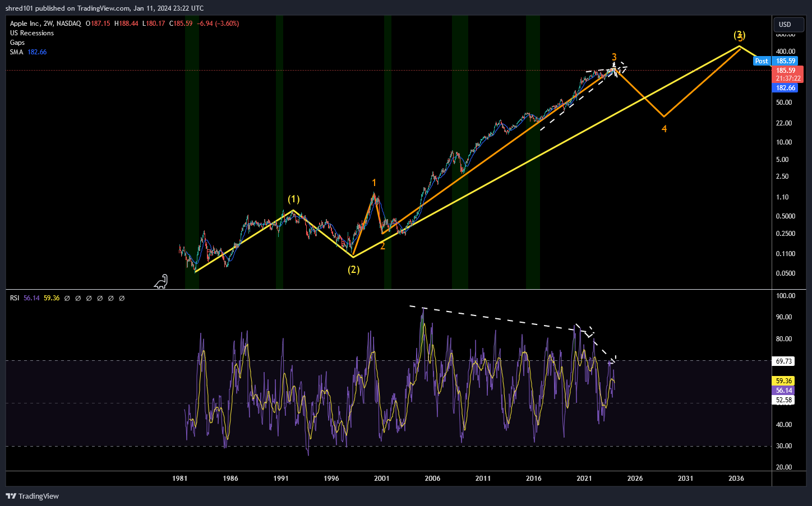Screen dimensions: 812x506
Task: Select the orange wave 1 label
Action: pos(374,183)
